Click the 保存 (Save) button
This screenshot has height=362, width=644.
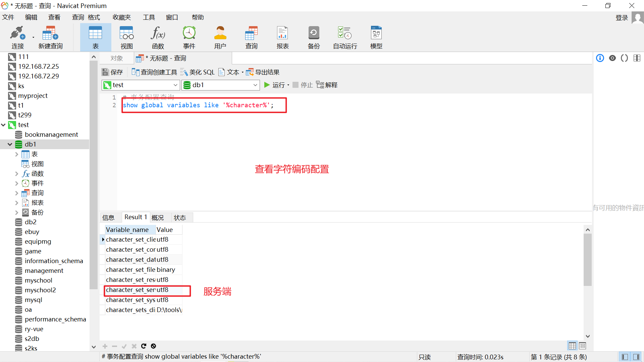click(112, 72)
